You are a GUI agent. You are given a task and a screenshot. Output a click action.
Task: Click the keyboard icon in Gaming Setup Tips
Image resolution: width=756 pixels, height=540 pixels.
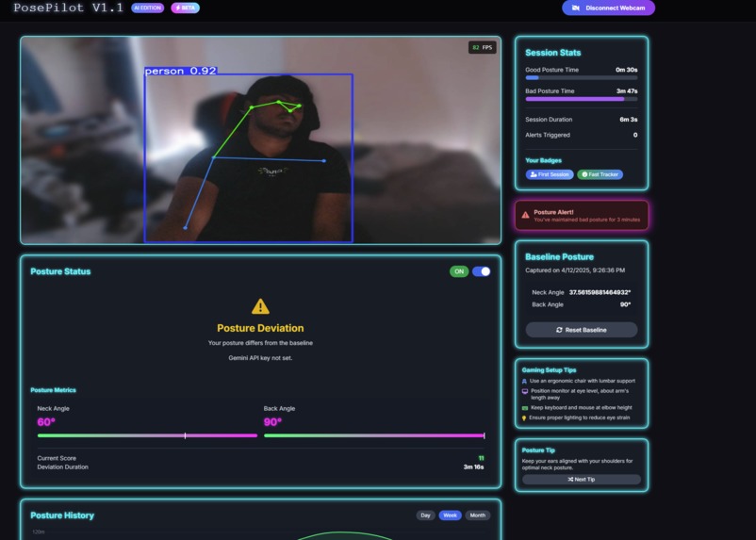(525, 408)
